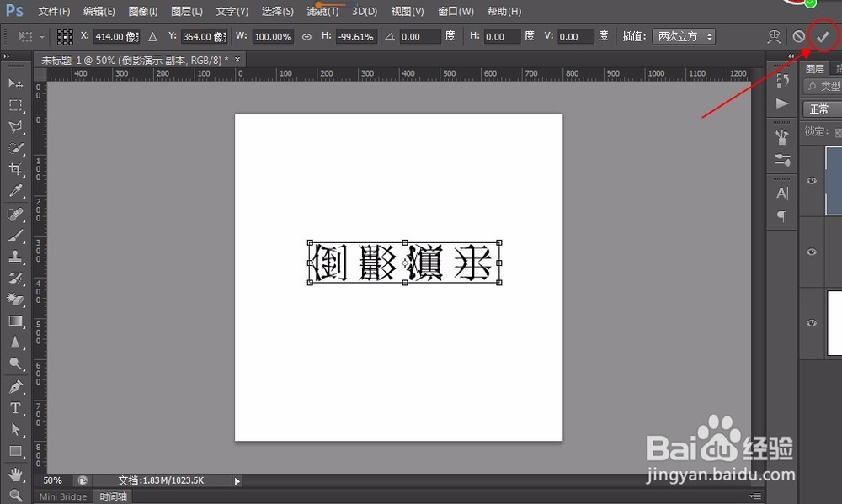Switch to the Mini Bridge tab
Viewport: 842px width, 504px height.
point(63,496)
